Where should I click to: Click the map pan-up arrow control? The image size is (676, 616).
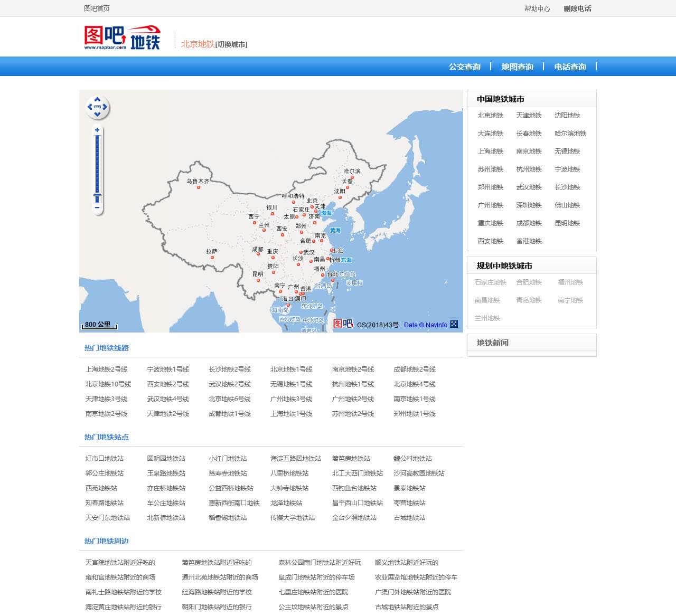click(97, 99)
